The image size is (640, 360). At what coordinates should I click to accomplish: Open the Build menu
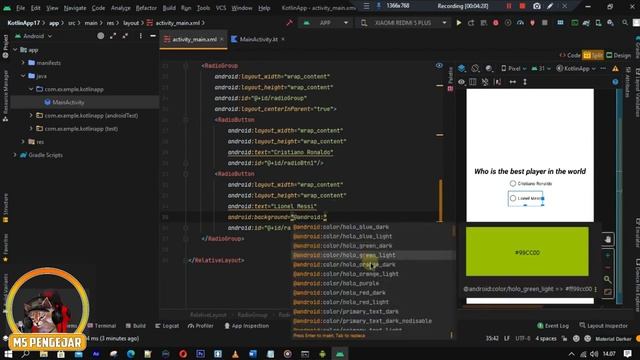[169, 8]
